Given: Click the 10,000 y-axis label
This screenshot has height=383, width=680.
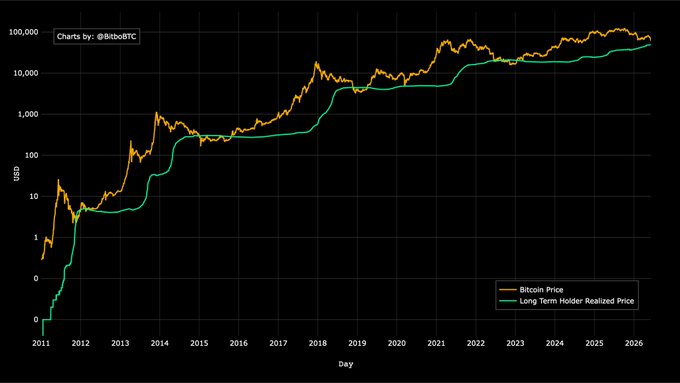Looking at the screenshot, I should 25,73.
